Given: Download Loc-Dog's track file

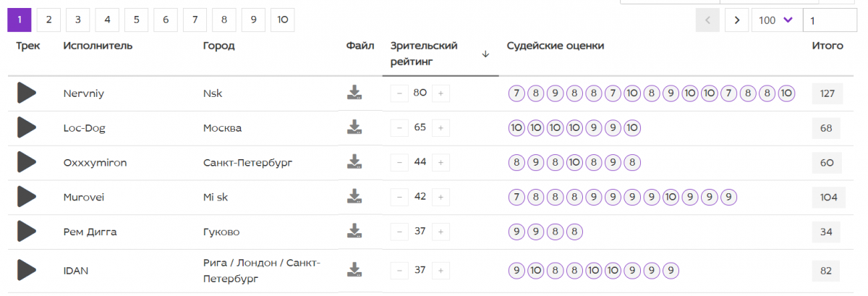Looking at the screenshot, I should coord(354,127).
